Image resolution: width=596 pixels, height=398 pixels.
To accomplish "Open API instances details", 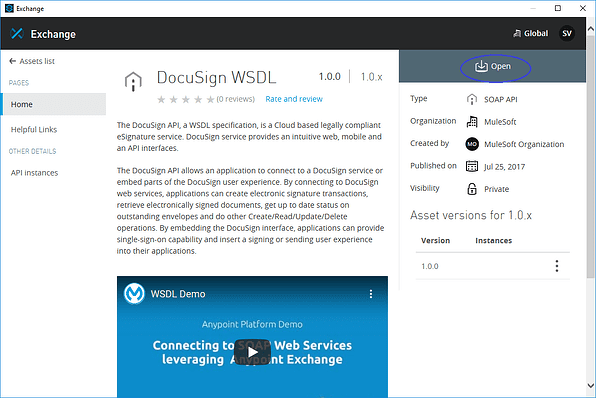I will tap(34, 173).
